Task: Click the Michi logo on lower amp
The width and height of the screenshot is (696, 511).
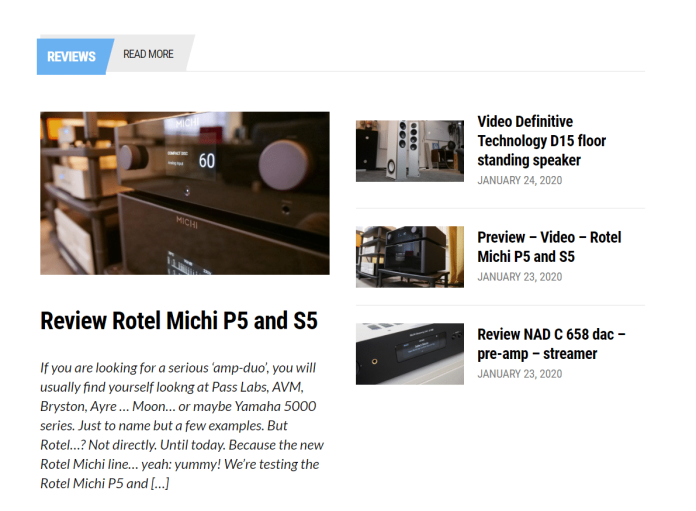Action: tap(187, 222)
